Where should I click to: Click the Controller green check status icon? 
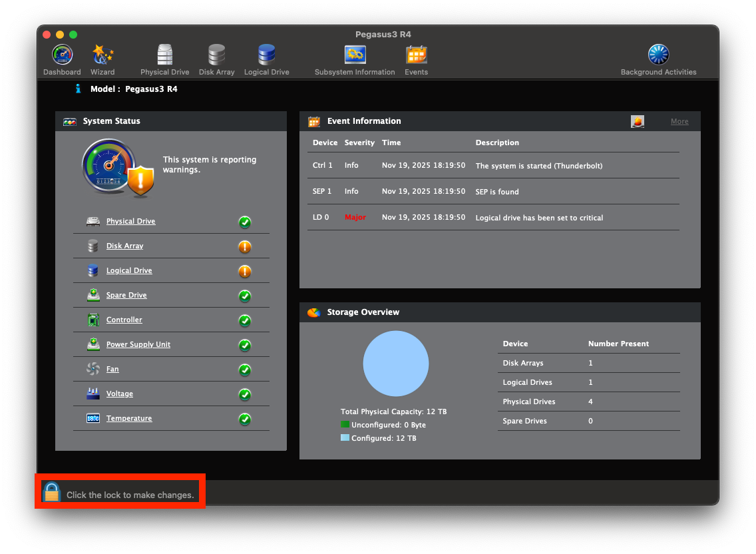click(245, 320)
